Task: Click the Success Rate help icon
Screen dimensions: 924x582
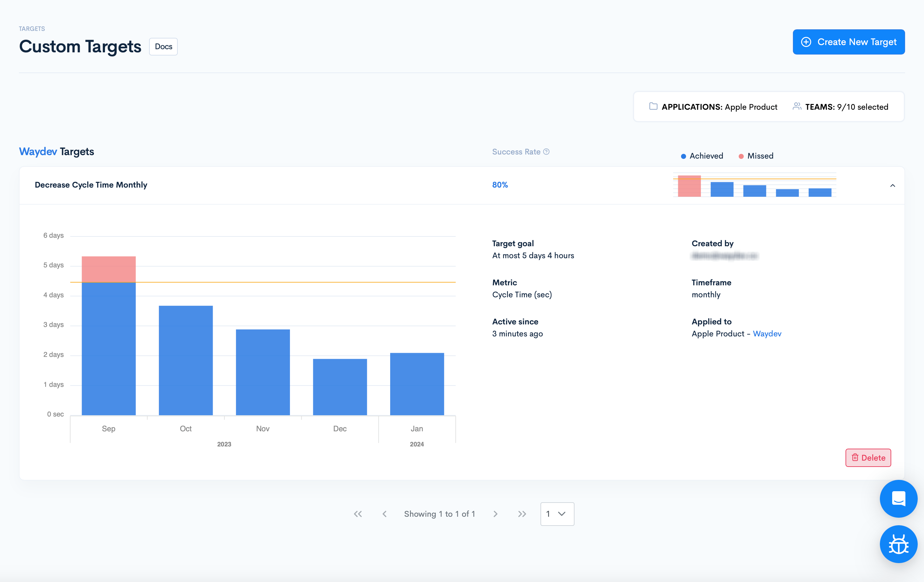Action: (546, 152)
